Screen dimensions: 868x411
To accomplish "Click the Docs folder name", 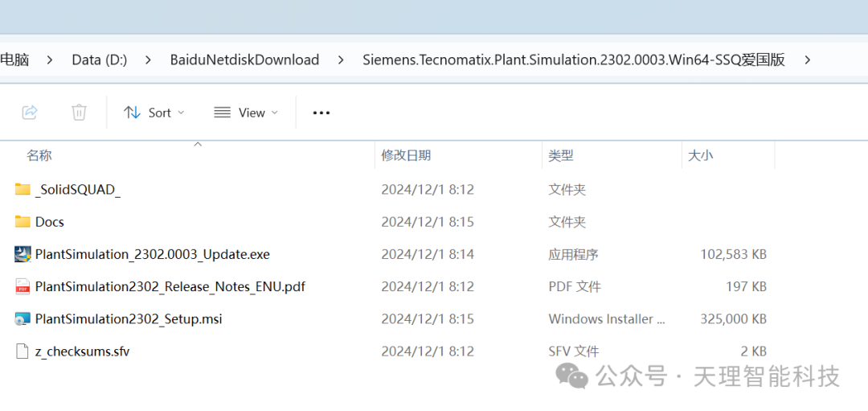I will (x=50, y=222).
